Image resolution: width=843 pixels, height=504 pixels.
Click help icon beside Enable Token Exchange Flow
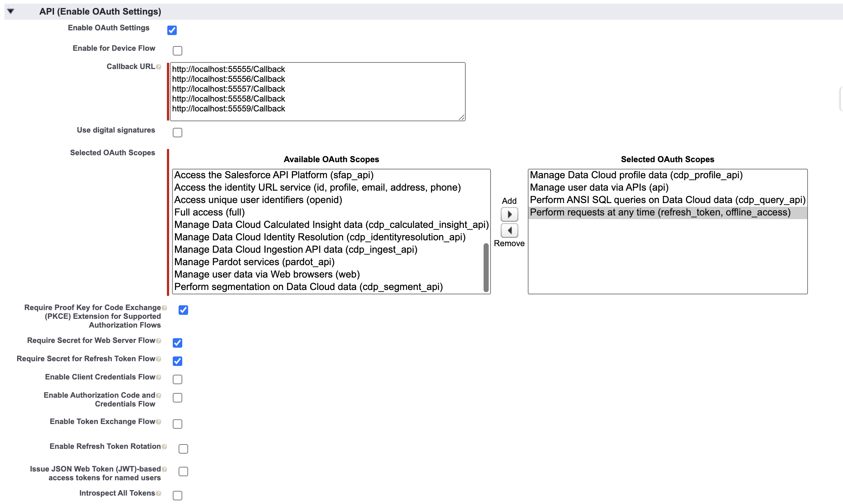160,421
